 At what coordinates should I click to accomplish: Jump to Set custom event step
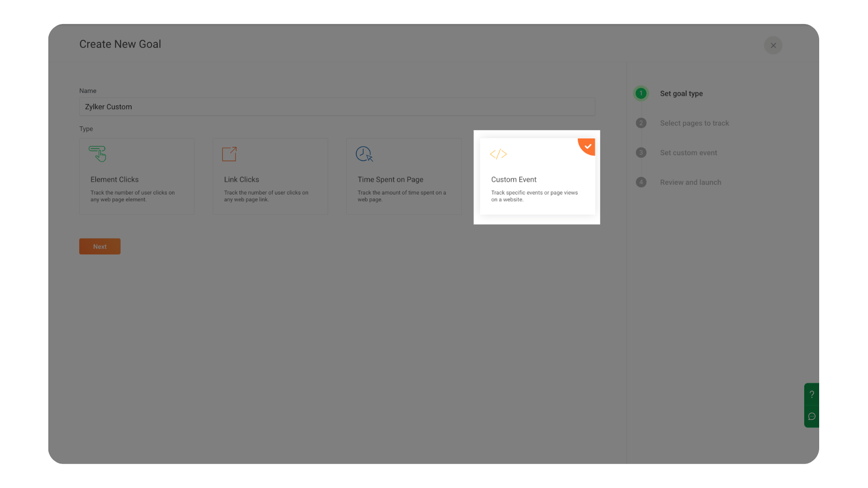(x=688, y=153)
